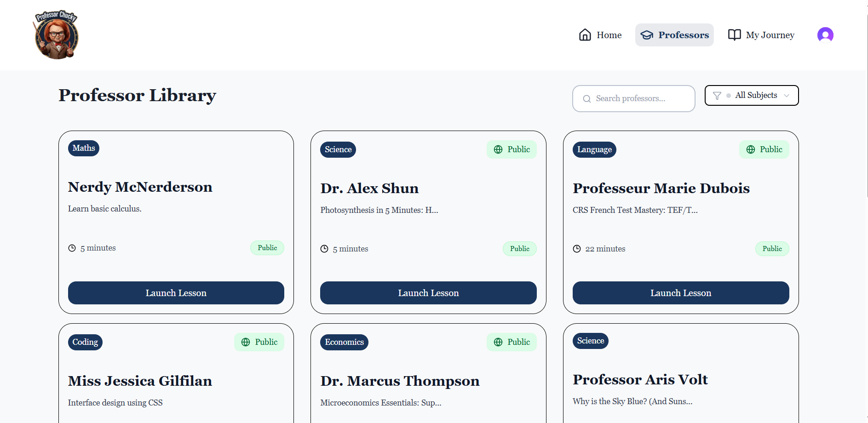Click the clock icon on Professeur Marie Dubois card
The image size is (868, 423).
click(x=576, y=249)
